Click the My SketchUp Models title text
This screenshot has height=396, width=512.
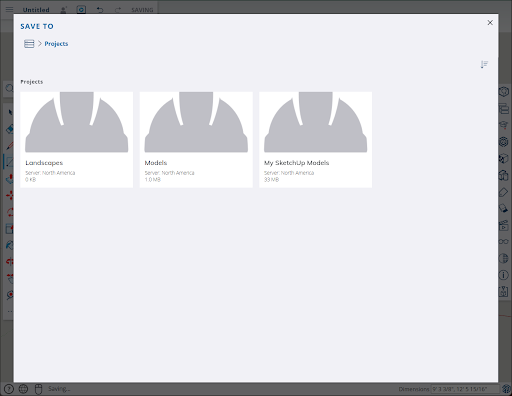[x=297, y=163]
